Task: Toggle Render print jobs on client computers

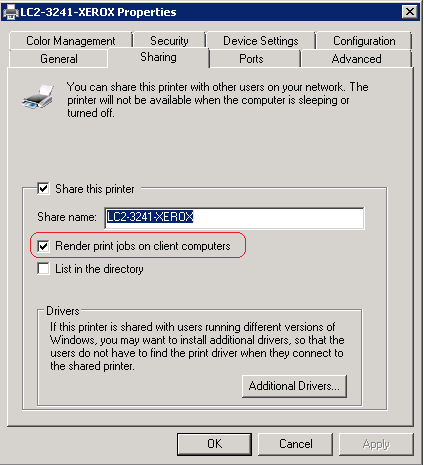Action: coord(43,246)
